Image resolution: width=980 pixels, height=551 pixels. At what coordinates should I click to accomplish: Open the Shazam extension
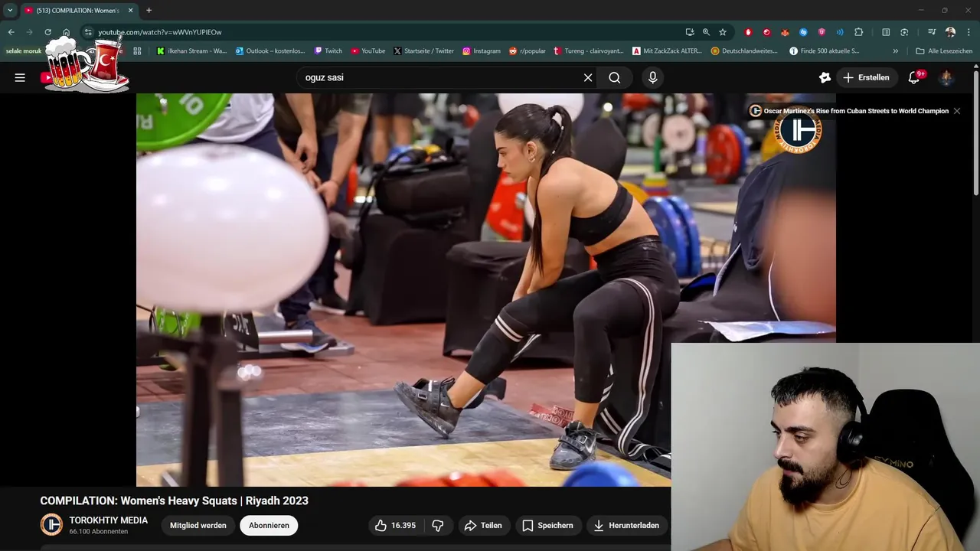click(803, 32)
